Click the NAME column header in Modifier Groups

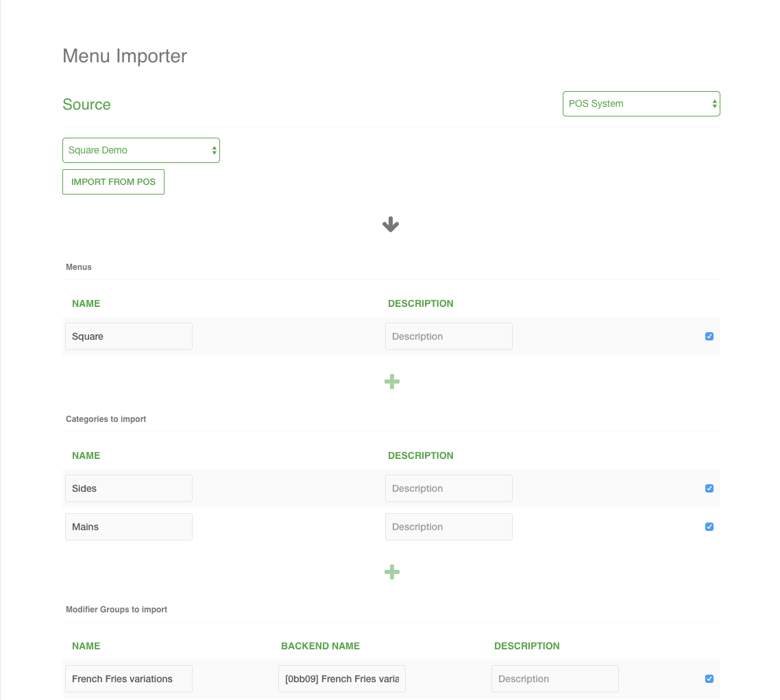click(86, 646)
